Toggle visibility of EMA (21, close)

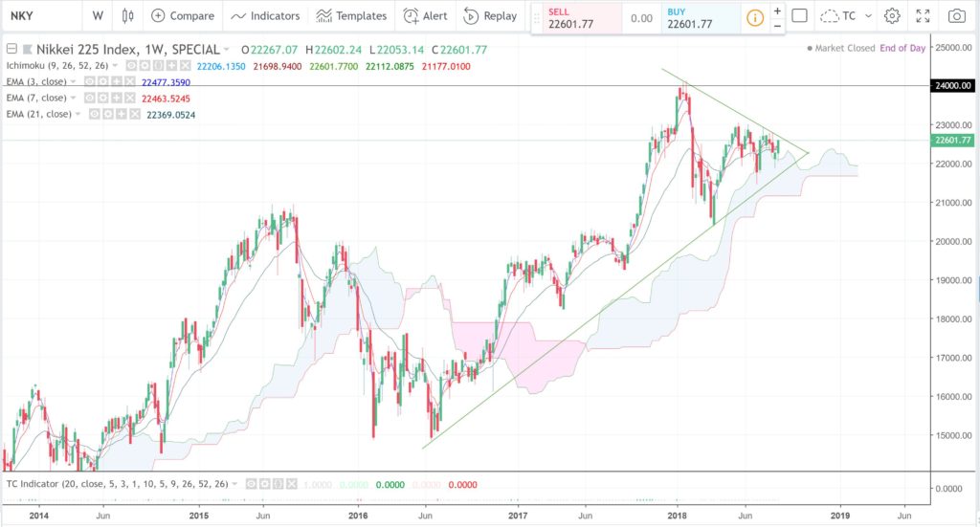(94, 114)
